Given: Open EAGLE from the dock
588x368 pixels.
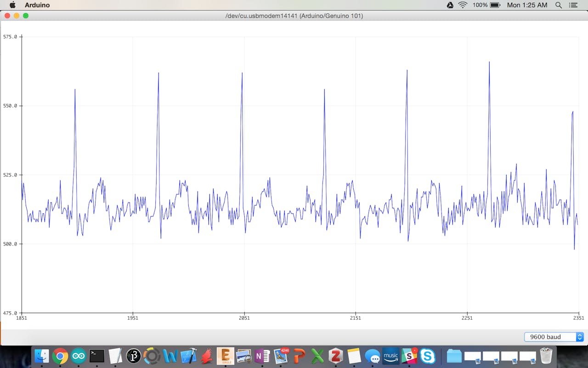Looking at the screenshot, I should (226, 356).
